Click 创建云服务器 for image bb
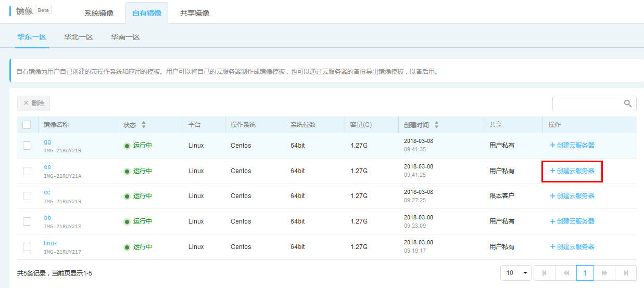This screenshot has width=644, height=288. tap(572, 221)
